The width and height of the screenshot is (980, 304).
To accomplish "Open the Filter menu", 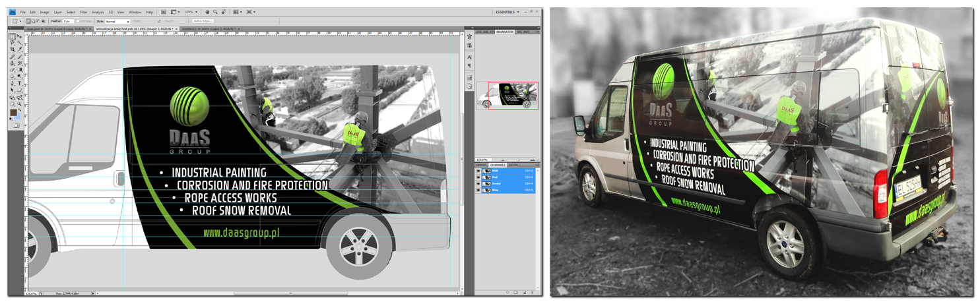I will [83, 12].
